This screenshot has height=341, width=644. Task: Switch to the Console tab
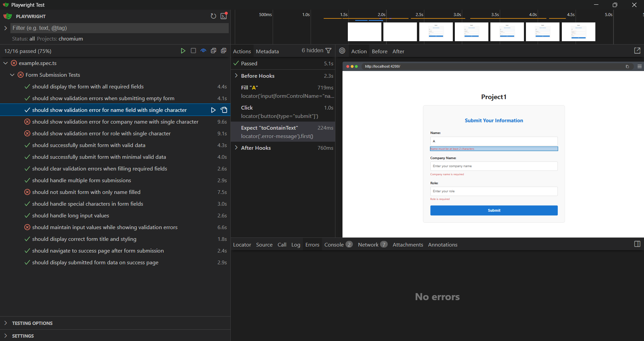(334, 245)
